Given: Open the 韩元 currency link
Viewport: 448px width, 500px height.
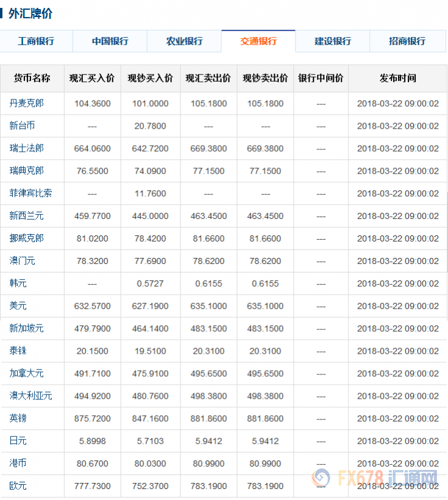Looking at the screenshot, I should (x=18, y=283).
